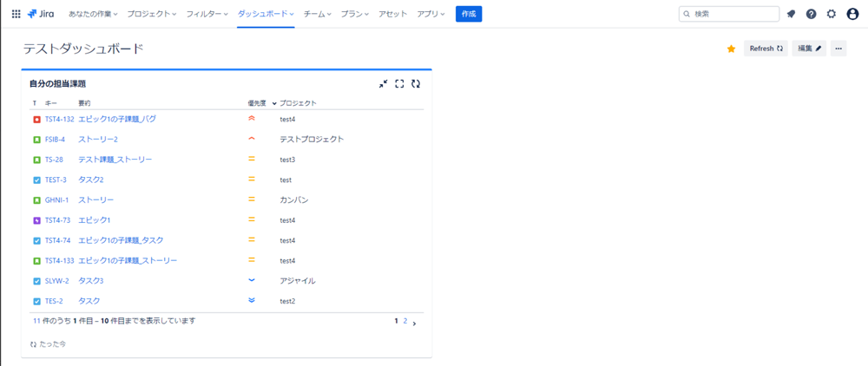Refresh the 自分の担当課題 gadget
This screenshot has height=366, width=868.
coord(416,84)
